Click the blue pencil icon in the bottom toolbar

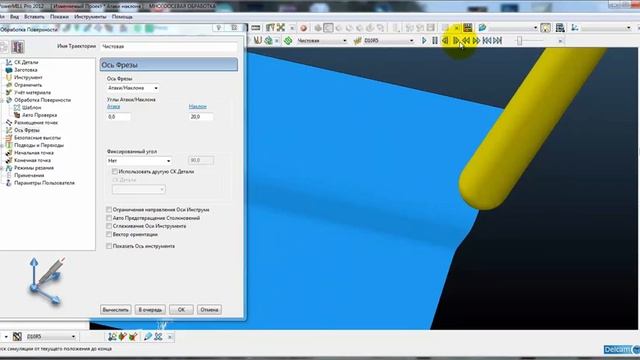click(148, 336)
